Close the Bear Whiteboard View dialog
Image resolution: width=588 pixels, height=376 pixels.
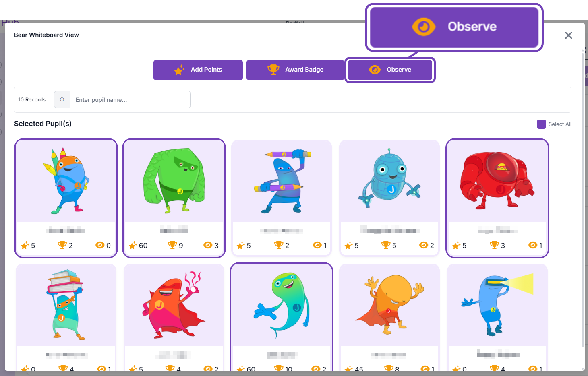pos(568,35)
